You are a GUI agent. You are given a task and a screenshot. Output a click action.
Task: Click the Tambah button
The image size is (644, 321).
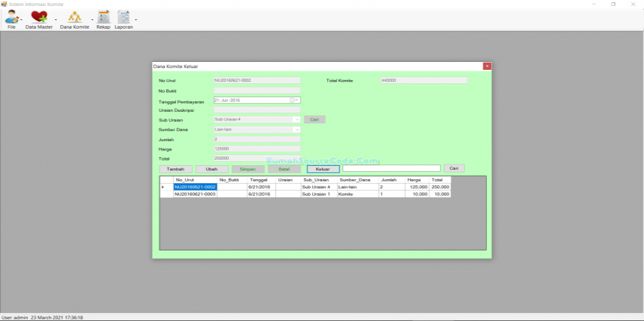pos(175,169)
